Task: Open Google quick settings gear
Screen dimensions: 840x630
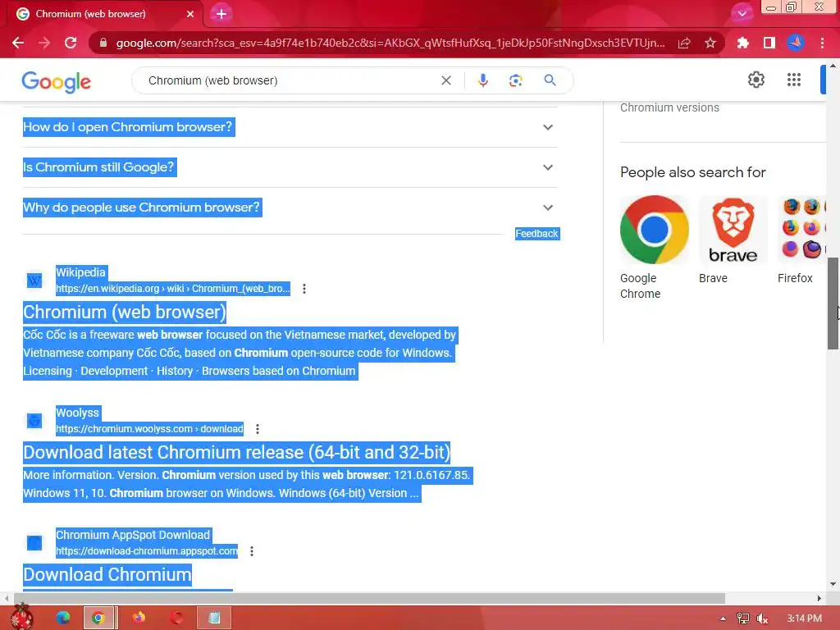Action: [756, 80]
